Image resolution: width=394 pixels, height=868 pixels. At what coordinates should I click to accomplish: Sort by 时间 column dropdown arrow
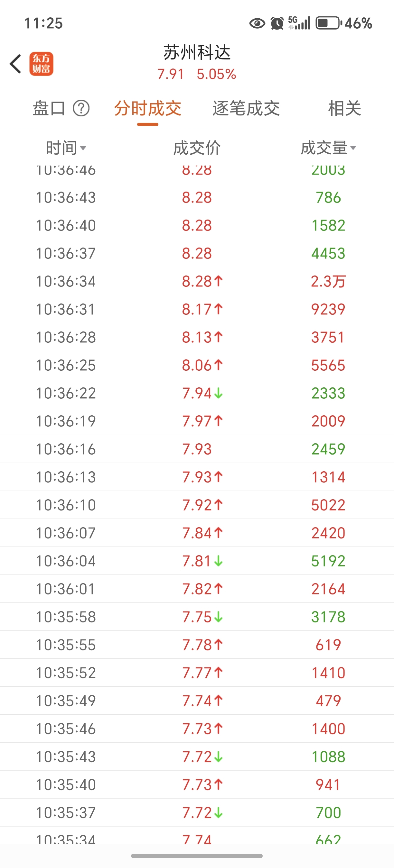tap(83, 148)
